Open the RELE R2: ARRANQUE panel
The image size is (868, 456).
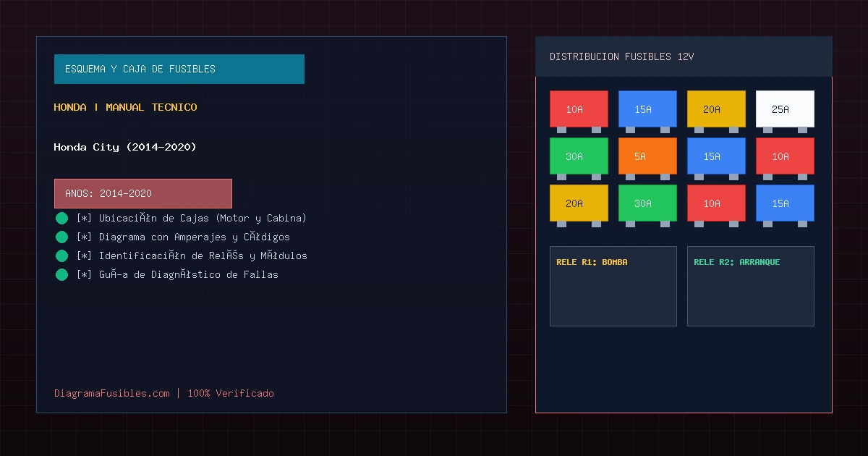click(751, 286)
